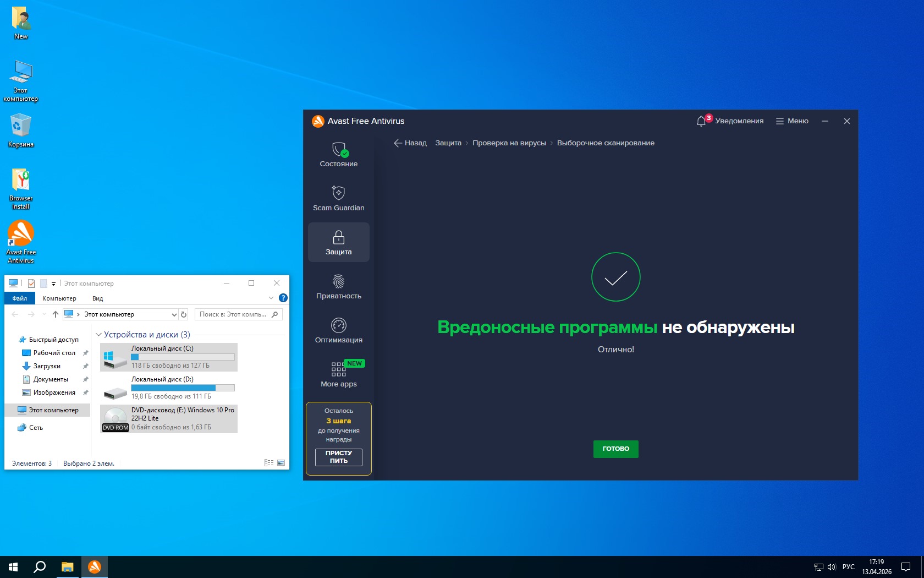Click the Avast icon in taskbar
This screenshot has height=578, width=924.
[x=95, y=567]
